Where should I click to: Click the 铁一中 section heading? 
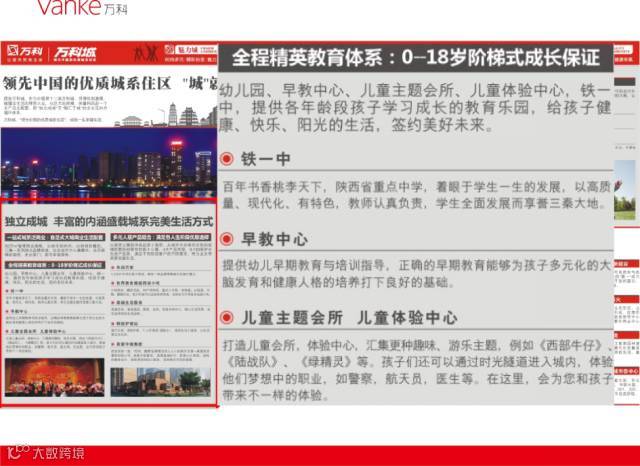pos(266,159)
